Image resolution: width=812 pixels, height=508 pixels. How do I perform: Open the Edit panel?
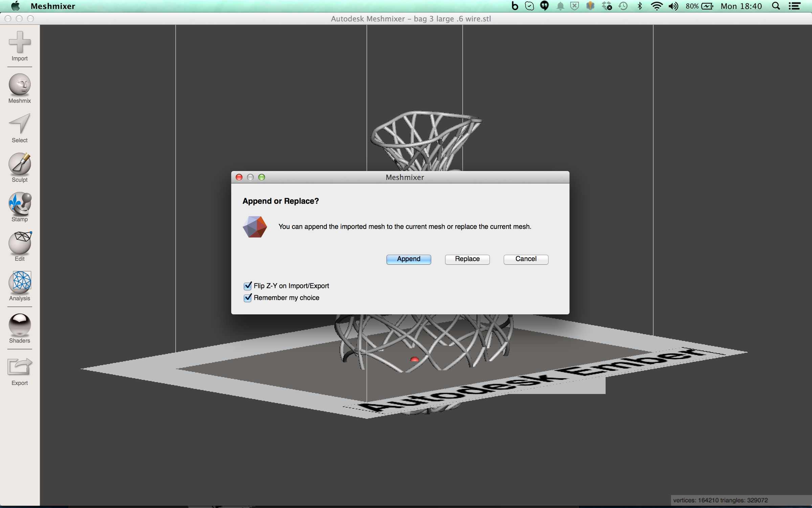pyautogui.click(x=19, y=245)
